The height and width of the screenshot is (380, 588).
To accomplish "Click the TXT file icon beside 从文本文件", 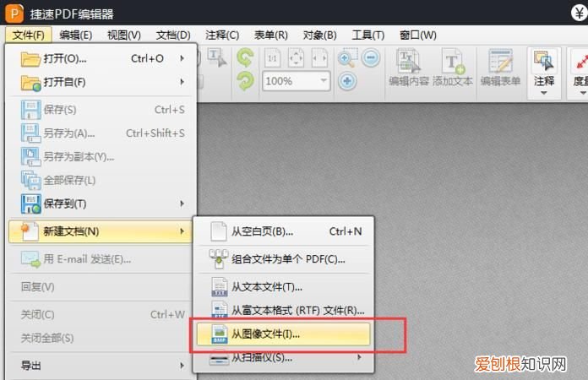I will pos(220,286).
